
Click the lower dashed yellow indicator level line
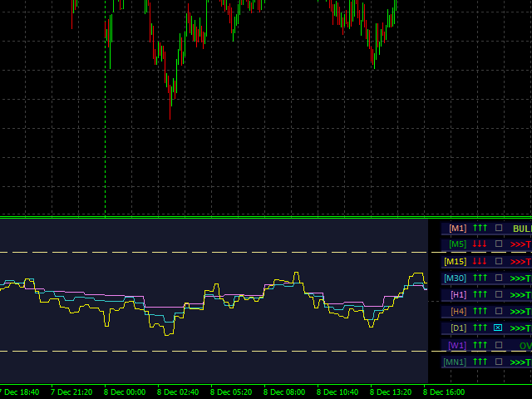coord(208,352)
